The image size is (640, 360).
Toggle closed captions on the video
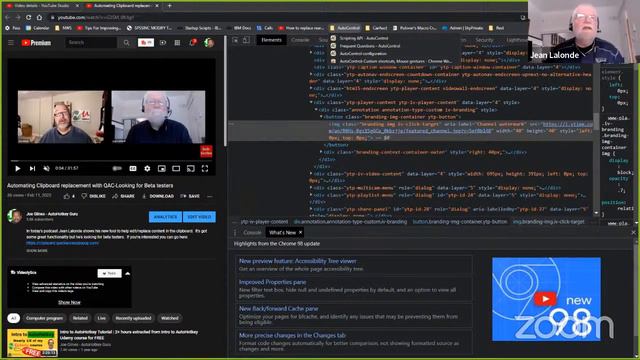pos(133,168)
